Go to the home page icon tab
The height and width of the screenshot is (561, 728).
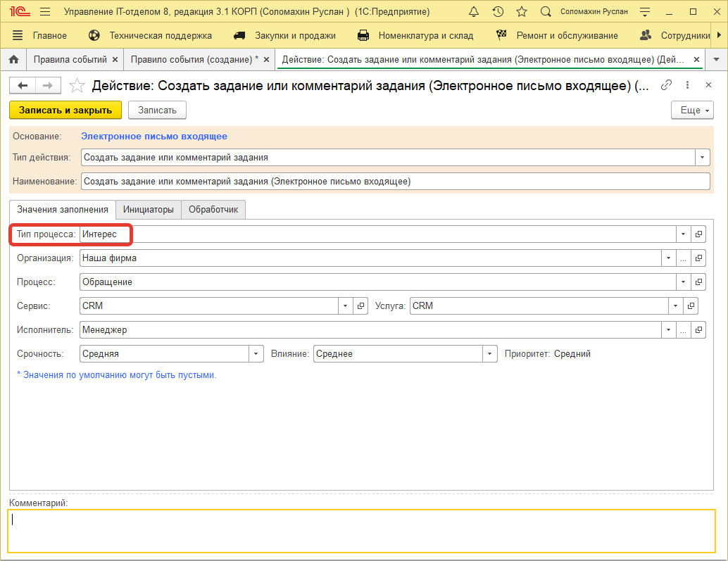click(x=13, y=60)
